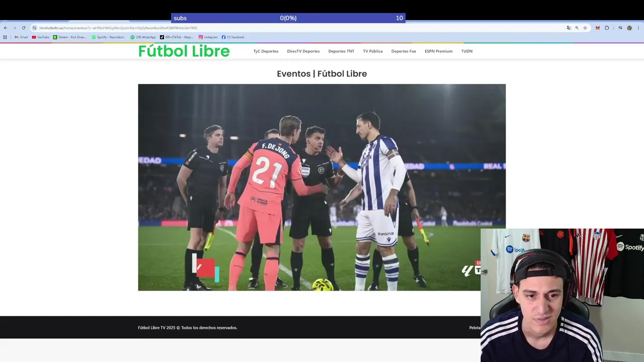
Task: Open the Chrome profile avatar
Action: [x=629, y=28]
